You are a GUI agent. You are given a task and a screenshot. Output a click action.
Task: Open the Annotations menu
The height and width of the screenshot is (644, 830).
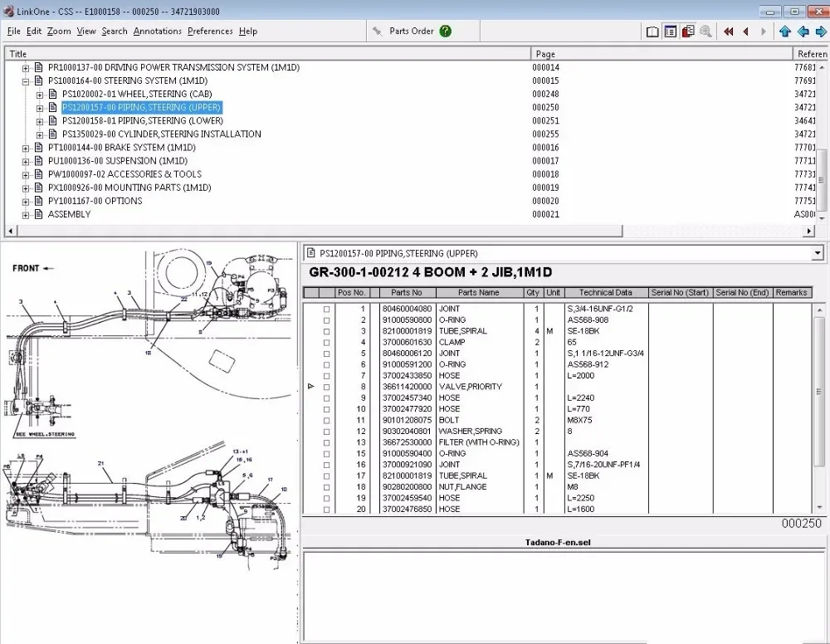coord(157,32)
